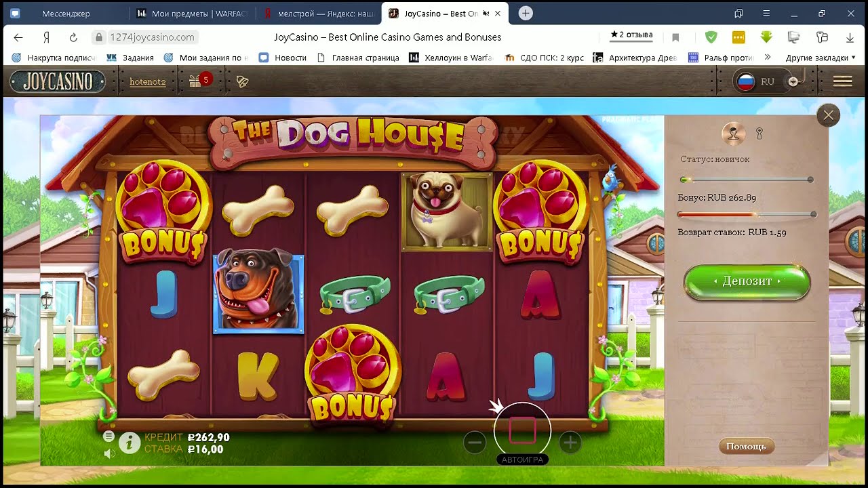Open the casino hamburger menu
Image resolution: width=868 pixels, height=488 pixels.
[843, 81]
